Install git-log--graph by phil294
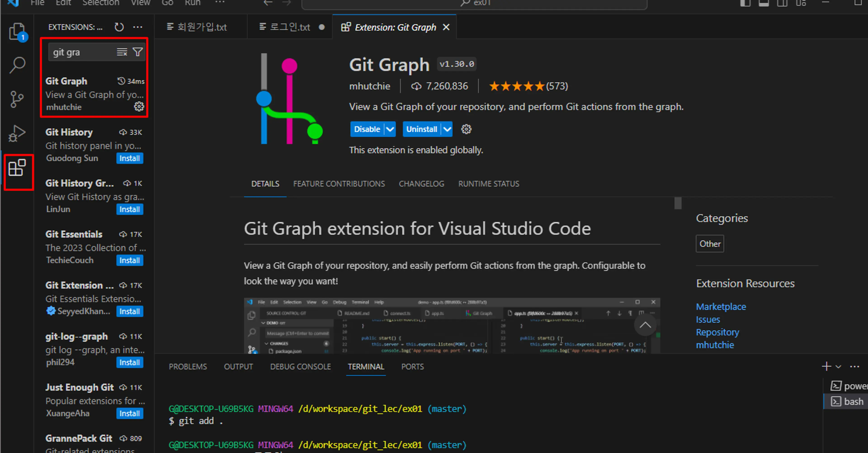868x453 pixels. (x=129, y=362)
